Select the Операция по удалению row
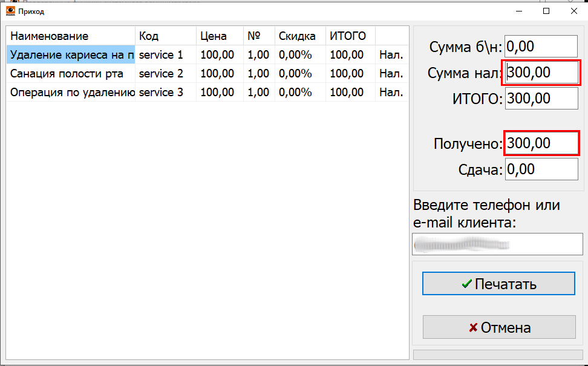Image resolution: width=588 pixels, height=366 pixels. point(70,93)
